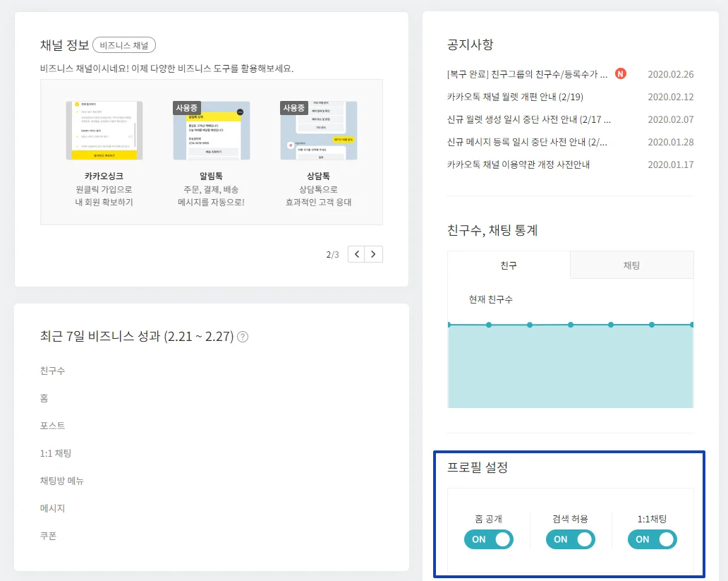Click the 사용중 label on 알림톡 card
The height and width of the screenshot is (581, 728).
[x=187, y=108]
